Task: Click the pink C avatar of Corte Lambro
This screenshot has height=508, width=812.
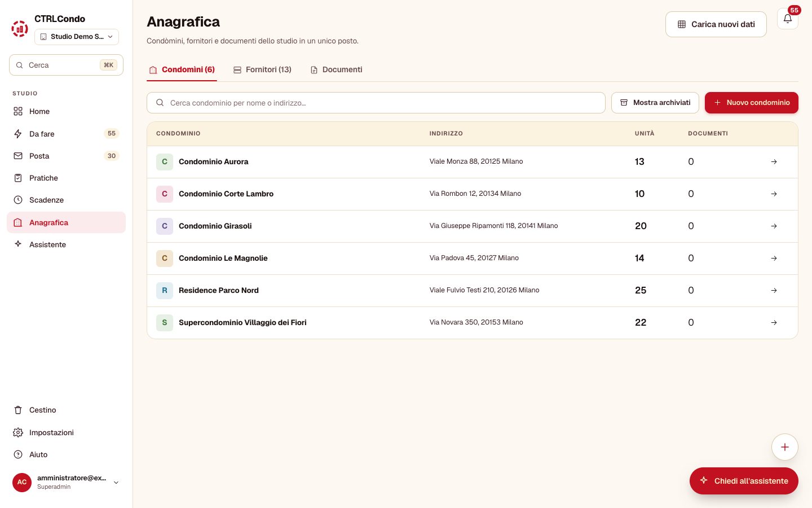Action: (165, 194)
